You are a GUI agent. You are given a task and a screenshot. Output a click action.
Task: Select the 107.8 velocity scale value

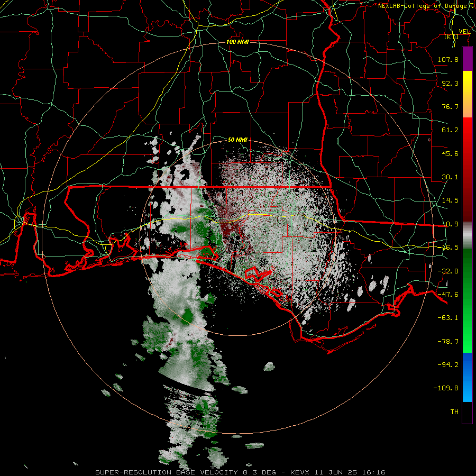pyautogui.click(x=448, y=59)
